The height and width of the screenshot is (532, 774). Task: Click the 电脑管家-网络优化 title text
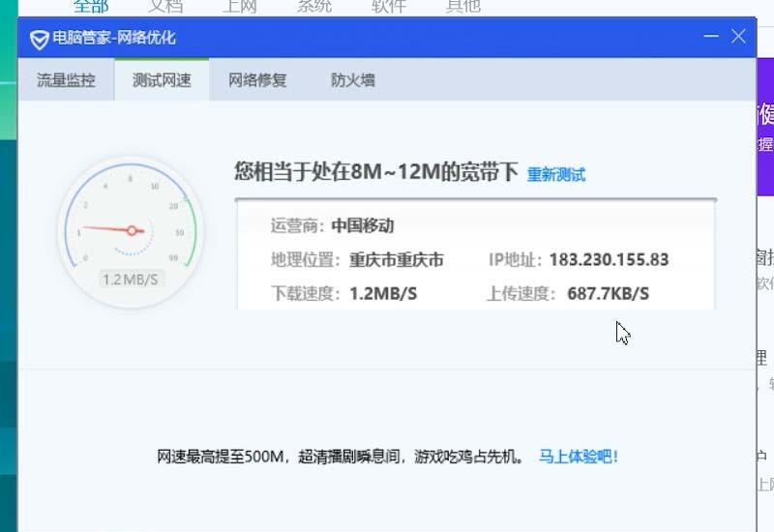114,38
